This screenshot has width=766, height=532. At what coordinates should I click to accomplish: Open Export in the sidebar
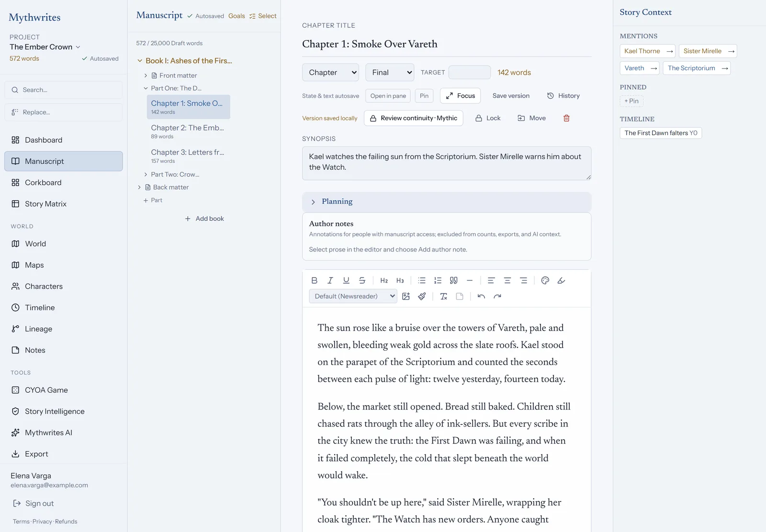click(64, 454)
